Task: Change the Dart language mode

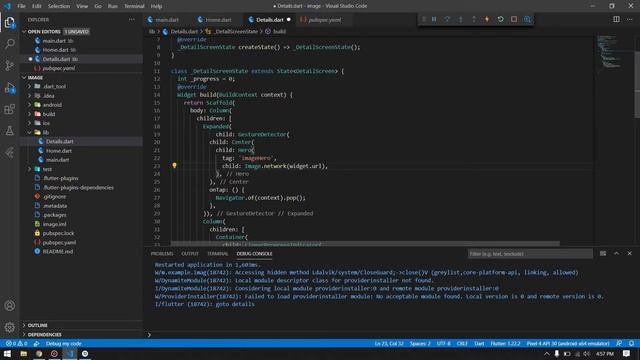Action: point(479,343)
